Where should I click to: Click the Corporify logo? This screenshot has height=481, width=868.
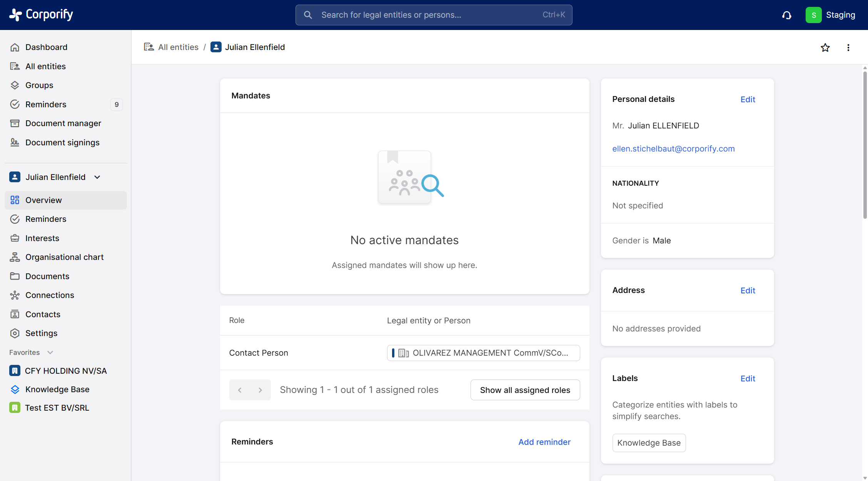click(41, 15)
